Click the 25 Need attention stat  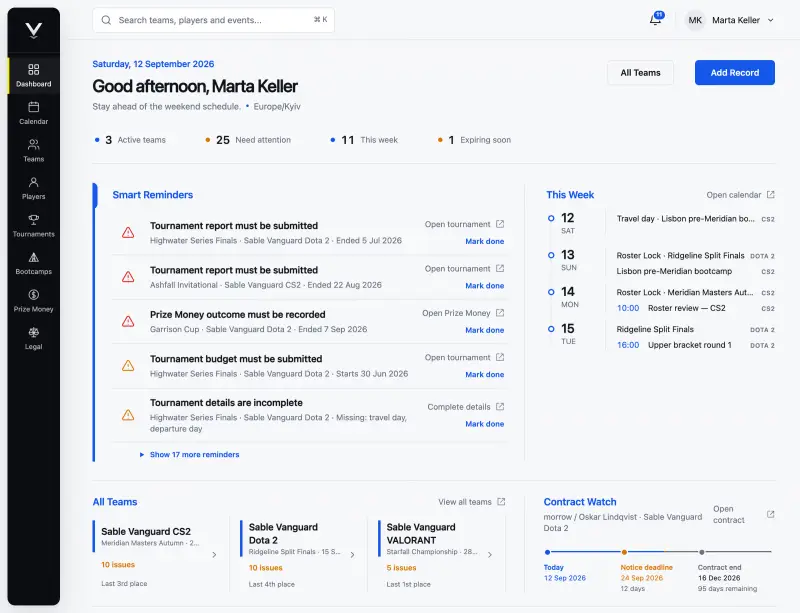tap(248, 140)
